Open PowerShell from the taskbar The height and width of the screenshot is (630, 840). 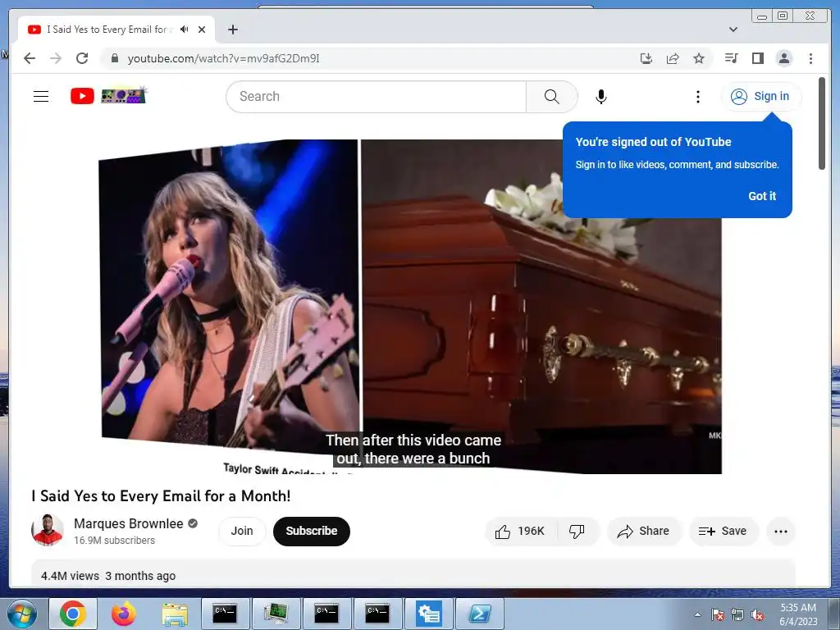[479, 614]
